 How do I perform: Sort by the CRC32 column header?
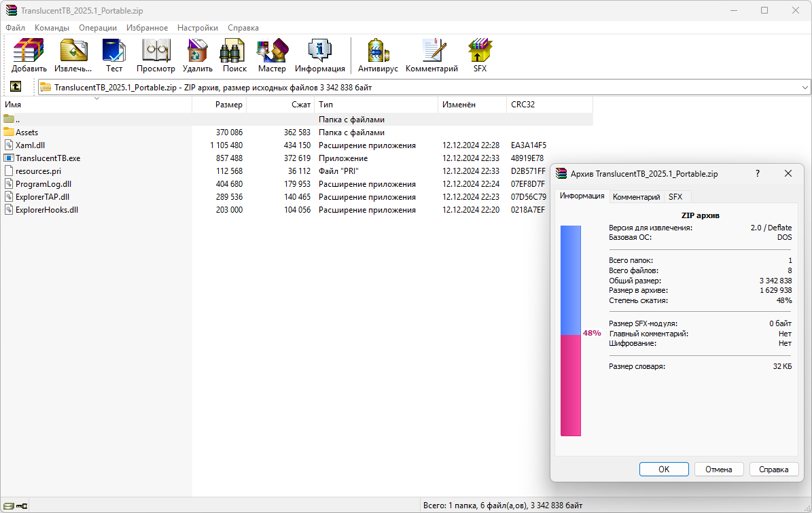pos(550,104)
